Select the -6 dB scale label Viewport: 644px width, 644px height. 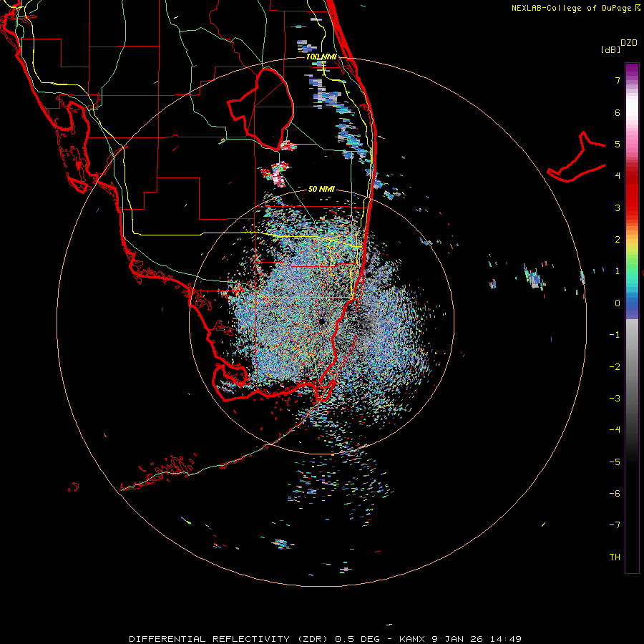(x=615, y=494)
